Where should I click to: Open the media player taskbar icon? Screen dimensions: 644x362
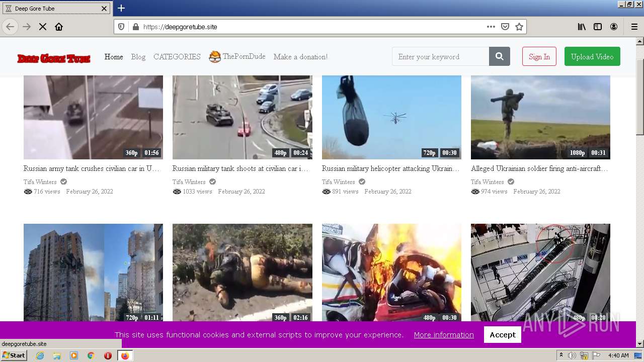point(74,355)
